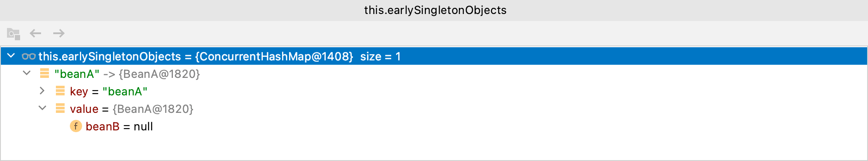Image resolution: width=868 pixels, height=161 pixels.
Task: Select the value = {BeanA@1820} row
Action: point(434,109)
